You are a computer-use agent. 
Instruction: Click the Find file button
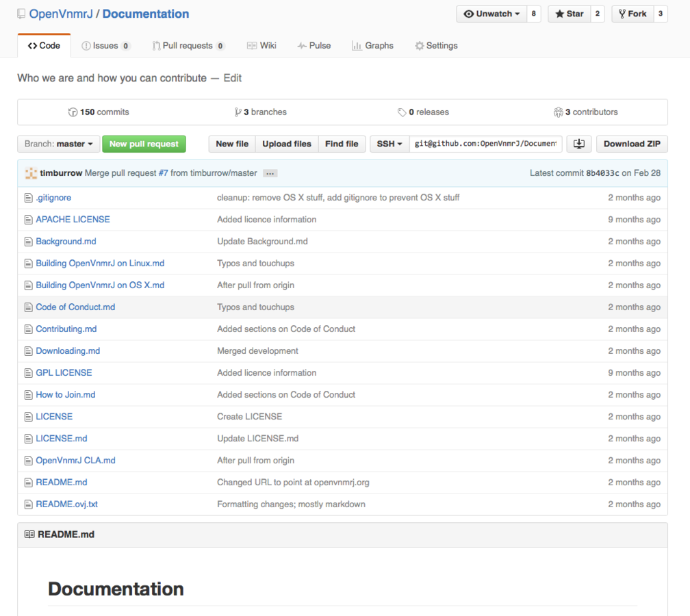click(x=342, y=144)
